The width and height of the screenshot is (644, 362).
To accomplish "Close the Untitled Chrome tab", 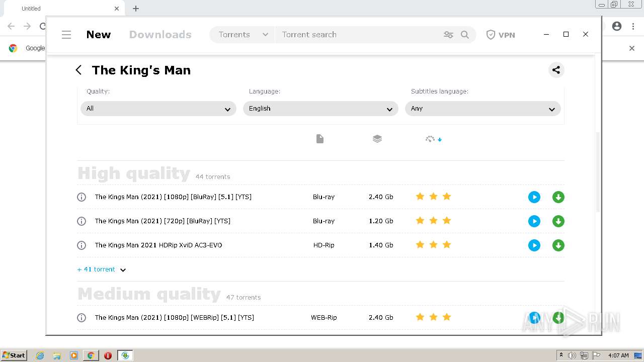I will point(117,9).
